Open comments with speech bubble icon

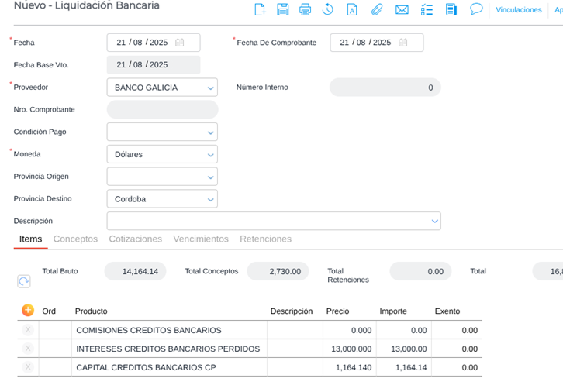click(476, 9)
